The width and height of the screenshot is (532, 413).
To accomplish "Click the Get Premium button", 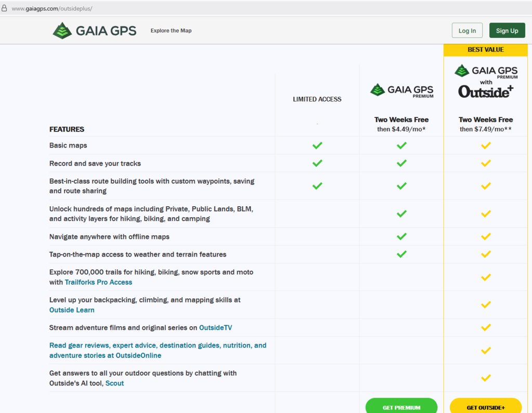I will (401, 407).
